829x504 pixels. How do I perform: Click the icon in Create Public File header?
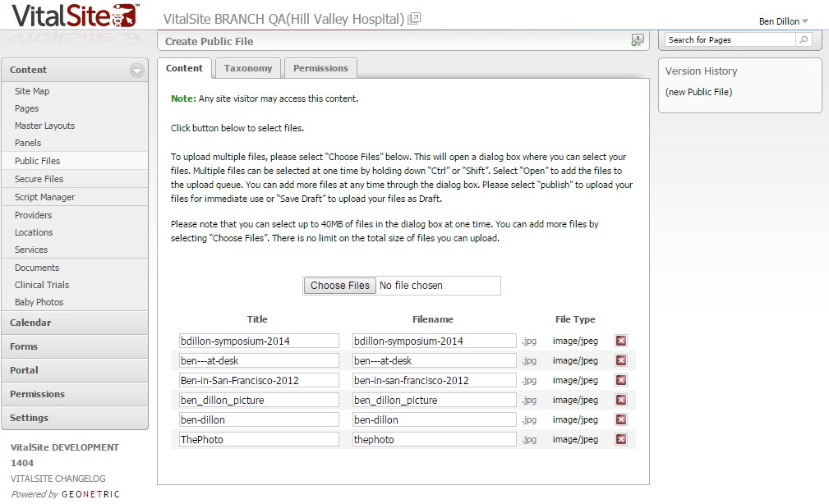(x=638, y=41)
